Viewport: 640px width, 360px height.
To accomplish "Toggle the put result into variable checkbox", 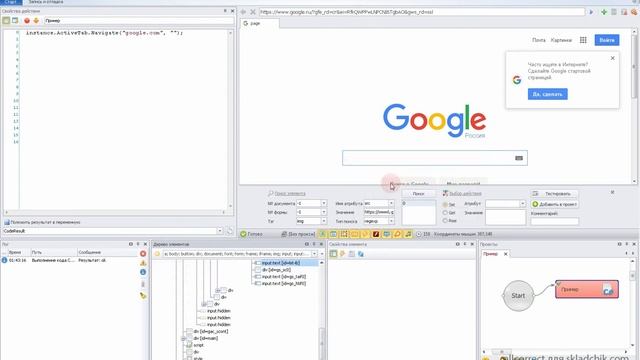I will click(7, 222).
